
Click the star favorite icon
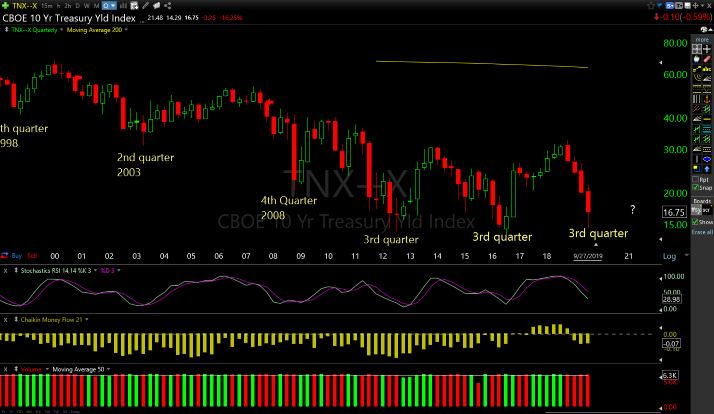651,5
